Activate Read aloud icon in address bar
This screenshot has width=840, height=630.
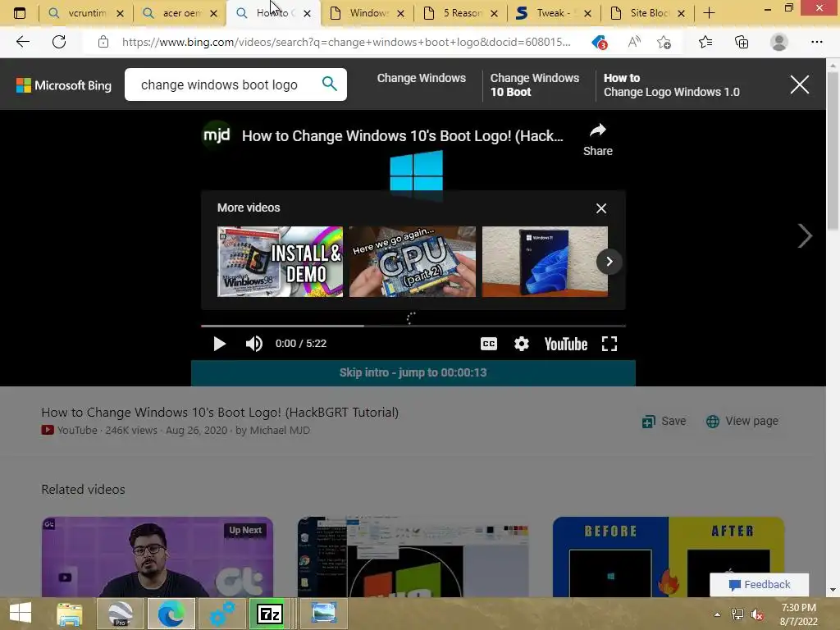click(x=634, y=42)
